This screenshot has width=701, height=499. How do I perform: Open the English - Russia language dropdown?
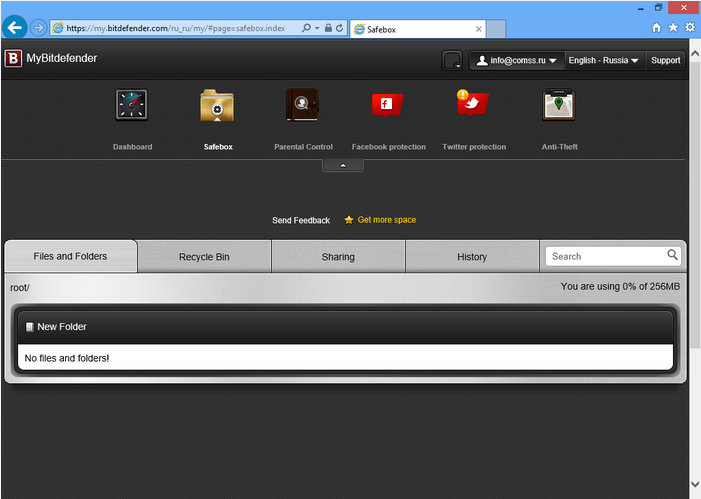[x=603, y=60]
